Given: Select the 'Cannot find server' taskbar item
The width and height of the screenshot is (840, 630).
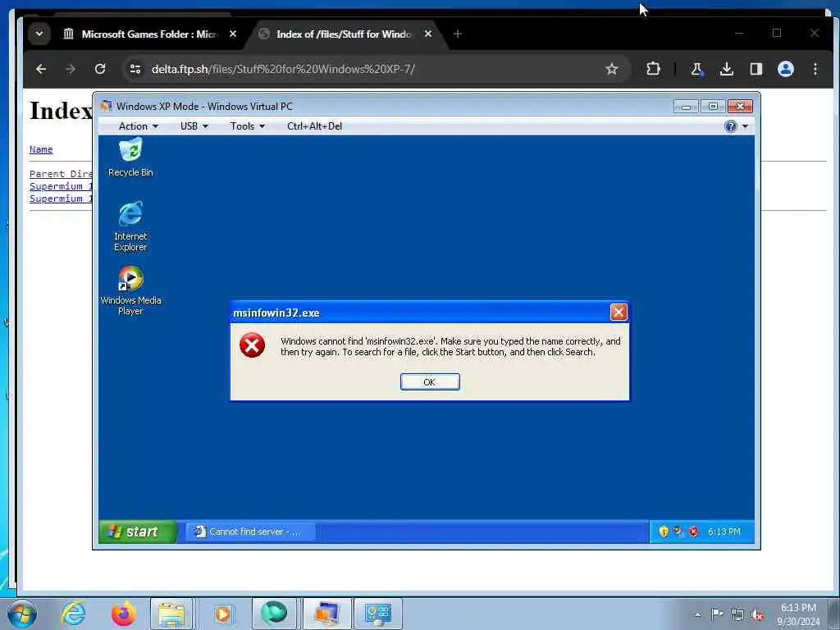Looking at the screenshot, I should [251, 532].
